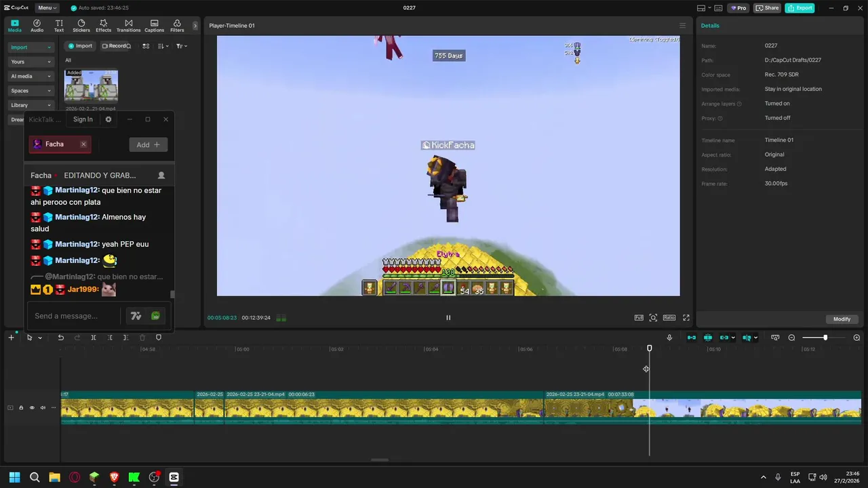Open KickTalk settings gear
The height and width of the screenshot is (488, 868).
[108, 119]
